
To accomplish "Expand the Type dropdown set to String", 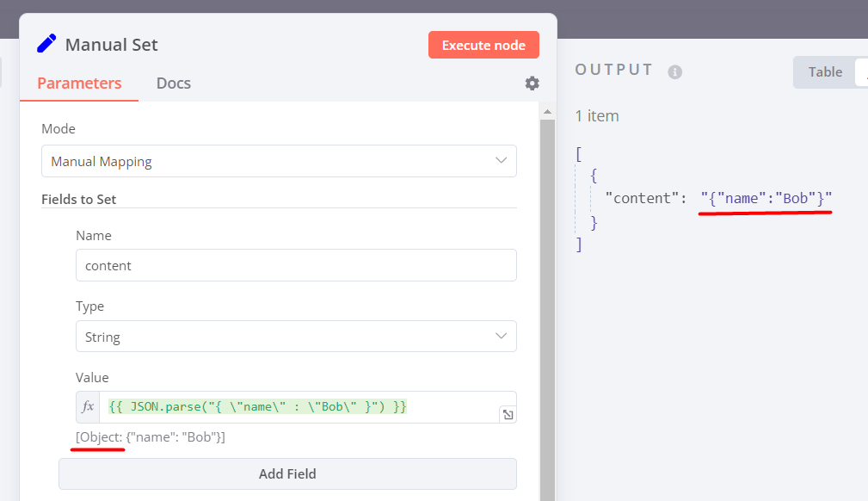I will pyautogui.click(x=296, y=337).
